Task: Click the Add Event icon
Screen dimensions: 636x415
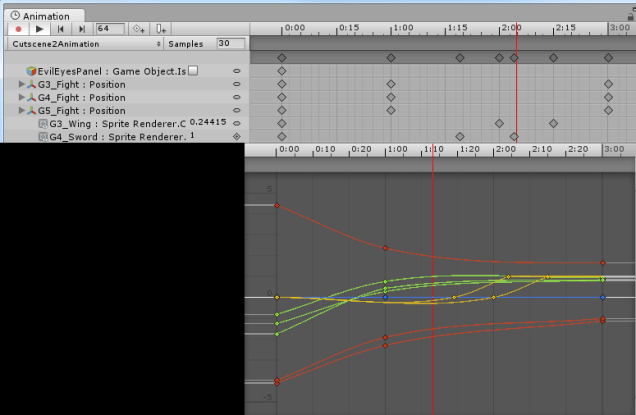Action: (161, 29)
